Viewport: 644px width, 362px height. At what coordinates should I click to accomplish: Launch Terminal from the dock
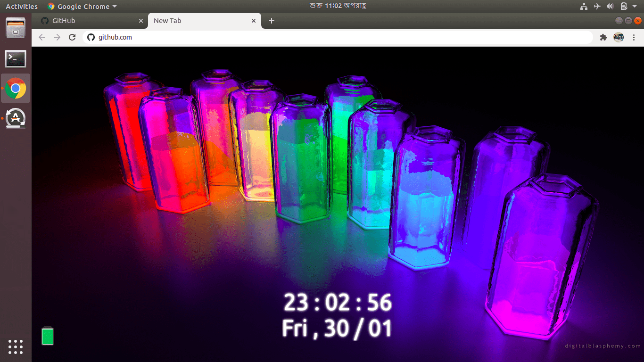pyautogui.click(x=16, y=58)
